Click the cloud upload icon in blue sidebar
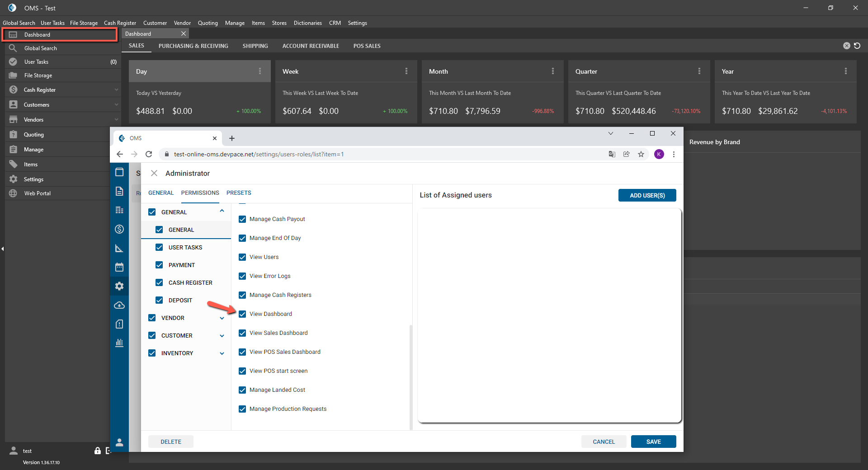The image size is (868, 470). (119, 305)
